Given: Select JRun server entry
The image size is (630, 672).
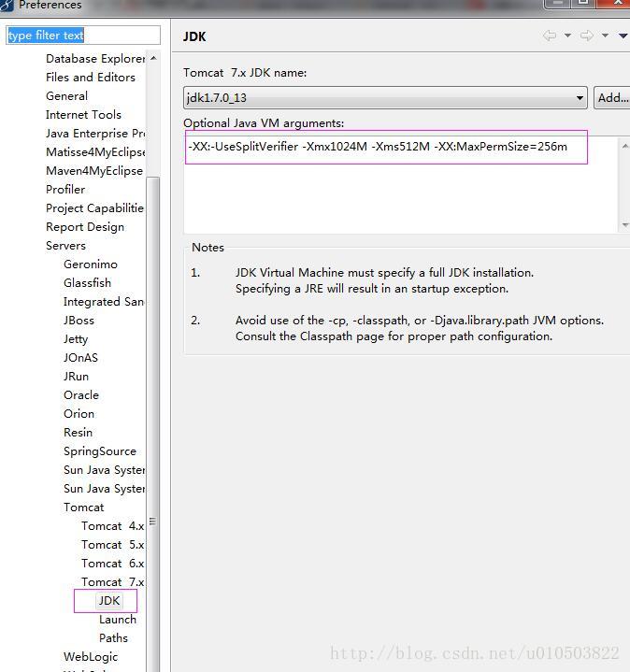Looking at the screenshot, I should (76, 377).
